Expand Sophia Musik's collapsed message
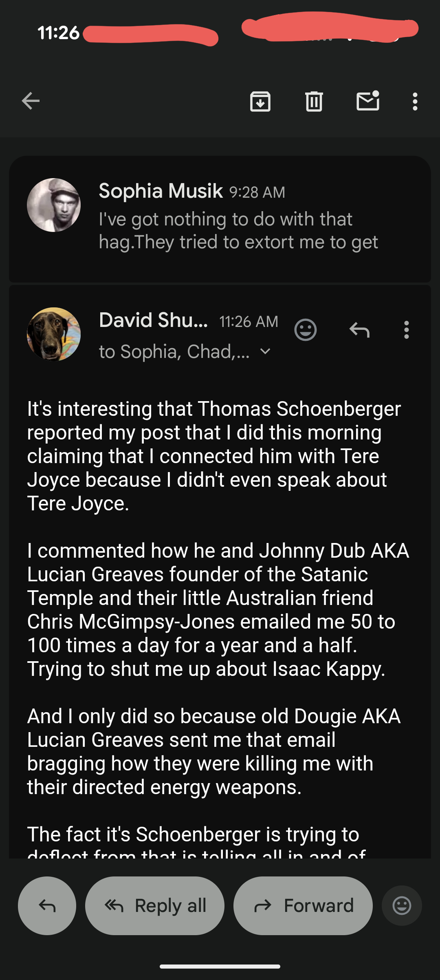This screenshot has height=980, width=440. (238, 230)
